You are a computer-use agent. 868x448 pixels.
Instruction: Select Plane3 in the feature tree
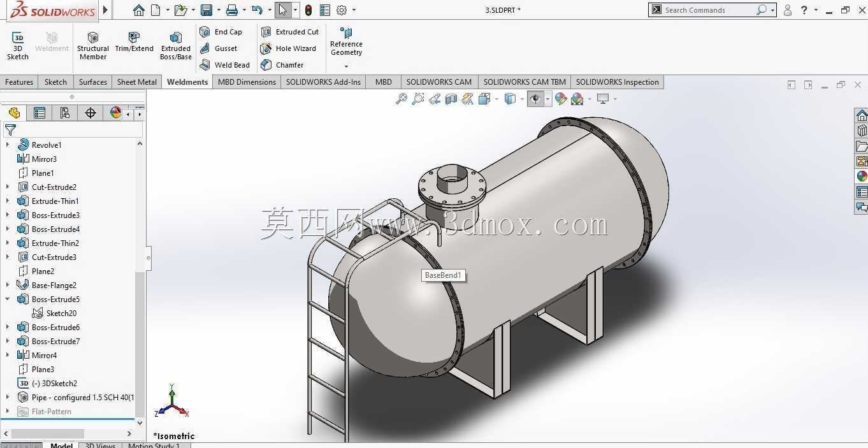(36, 369)
